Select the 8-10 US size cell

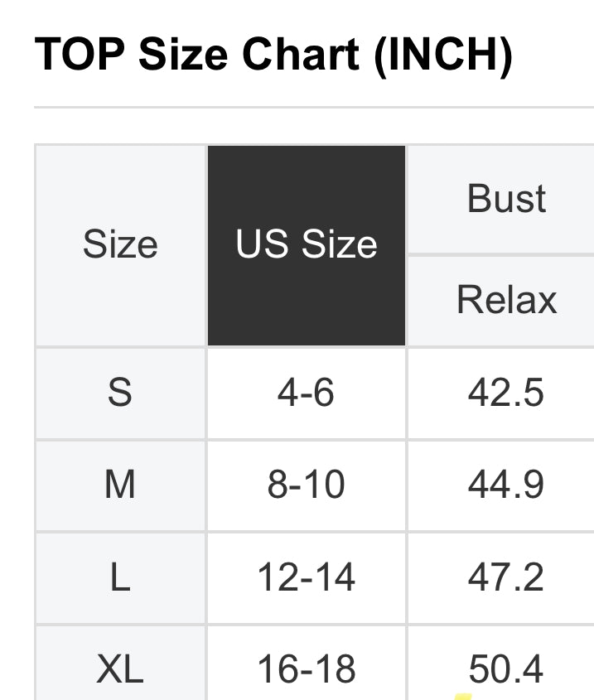[x=307, y=485]
